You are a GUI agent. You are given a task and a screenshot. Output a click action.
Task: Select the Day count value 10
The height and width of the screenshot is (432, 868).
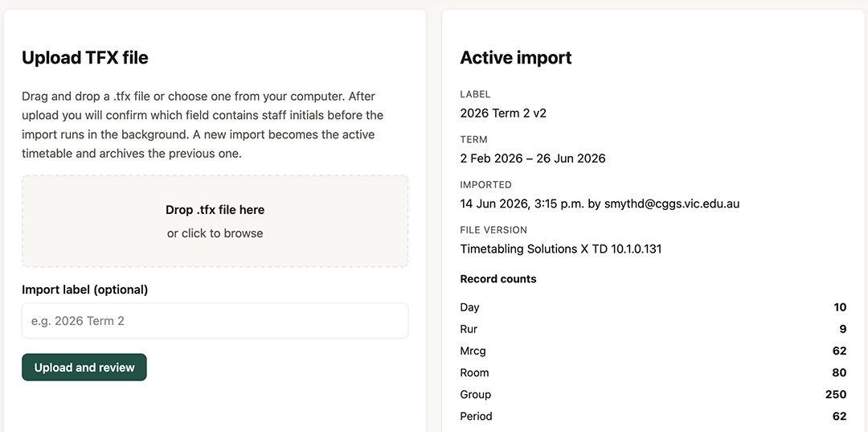coord(841,307)
